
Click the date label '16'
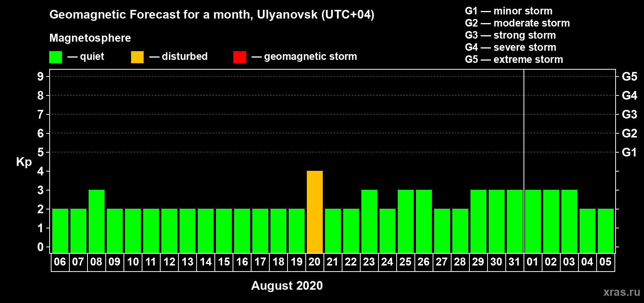click(242, 262)
